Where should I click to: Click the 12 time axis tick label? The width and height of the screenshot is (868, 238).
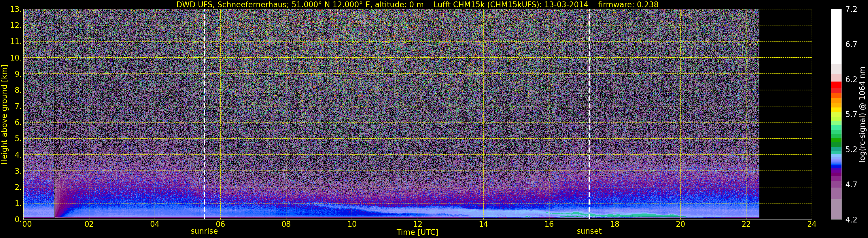pyautogui.click(x=417, y=224)
